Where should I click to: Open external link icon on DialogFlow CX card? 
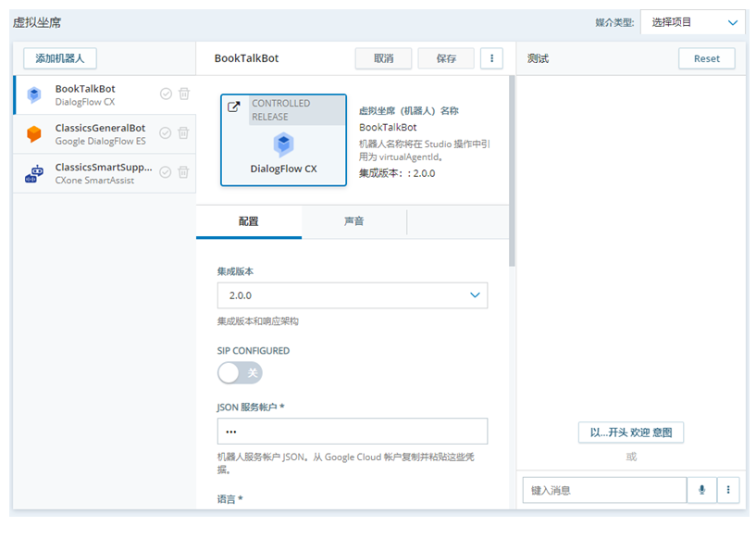(234, 107)
